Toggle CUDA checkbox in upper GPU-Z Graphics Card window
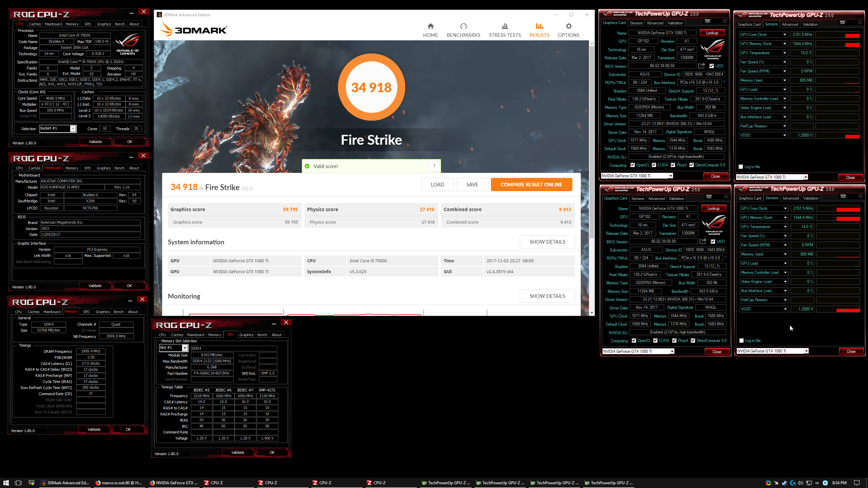 click(x=654, y=165)
